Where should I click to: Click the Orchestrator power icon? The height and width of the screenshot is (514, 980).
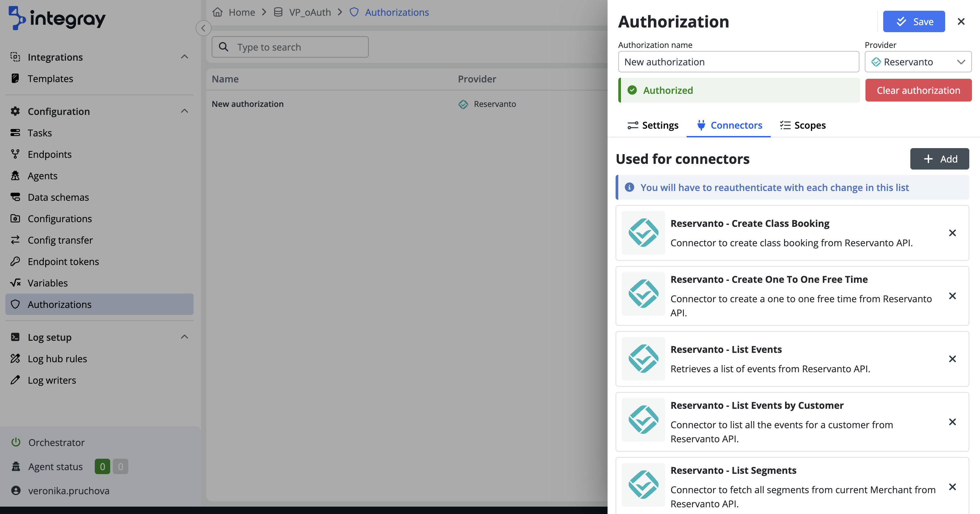(x=16, y=442)
